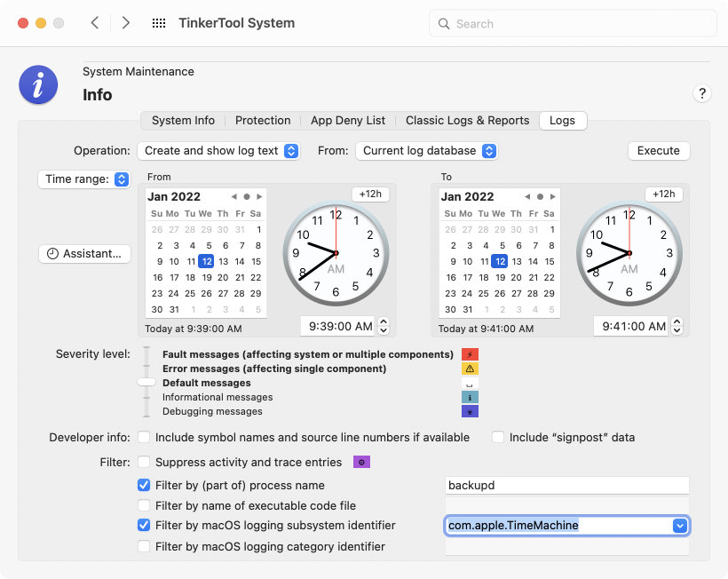Click the To analog clock face

coord(629,253)
